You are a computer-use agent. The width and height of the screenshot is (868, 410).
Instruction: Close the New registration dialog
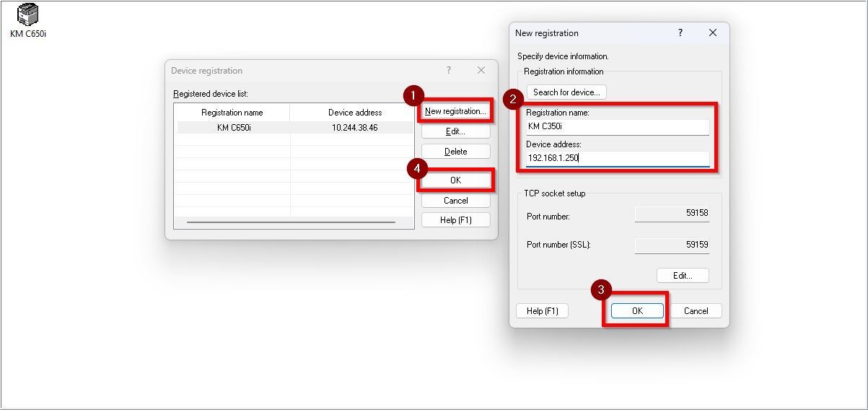coord(713,32)
